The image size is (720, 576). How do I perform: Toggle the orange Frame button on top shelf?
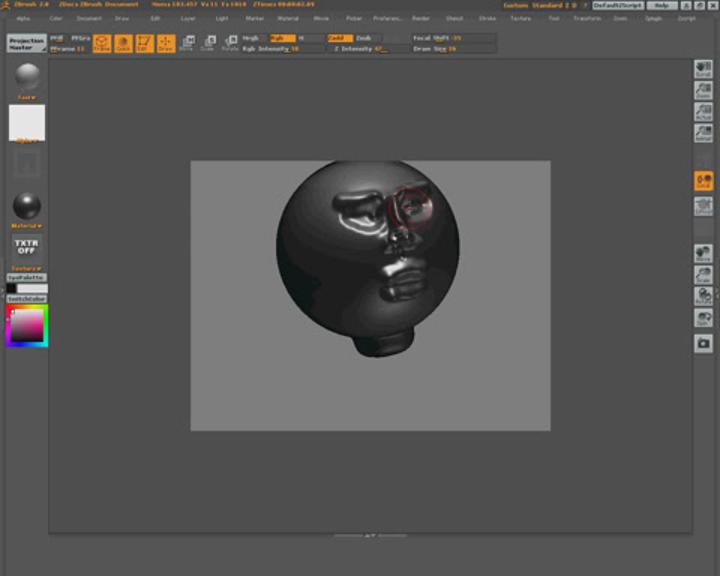(102, 44)
